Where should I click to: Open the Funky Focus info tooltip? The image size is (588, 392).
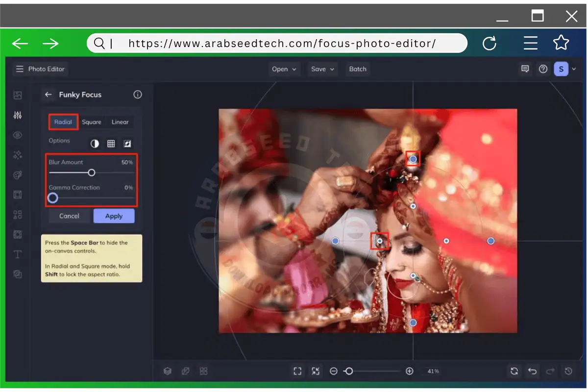pos(137,95)
